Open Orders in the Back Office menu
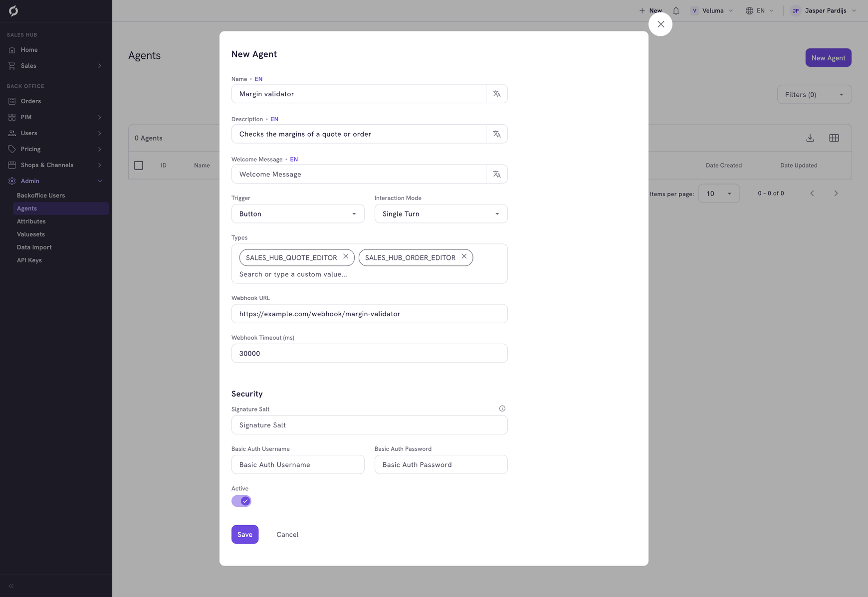 pyautogui.click(x=56, y=101)
